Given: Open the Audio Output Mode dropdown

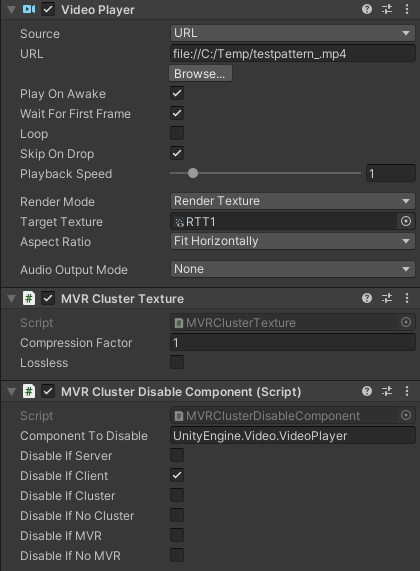Looking at the screenshot, I should pos(293,269).
